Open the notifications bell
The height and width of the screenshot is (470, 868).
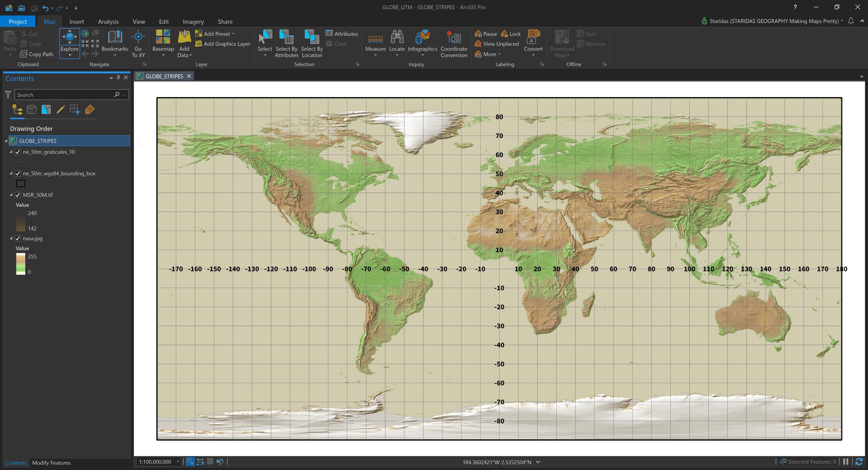click(x=851, y=21)
